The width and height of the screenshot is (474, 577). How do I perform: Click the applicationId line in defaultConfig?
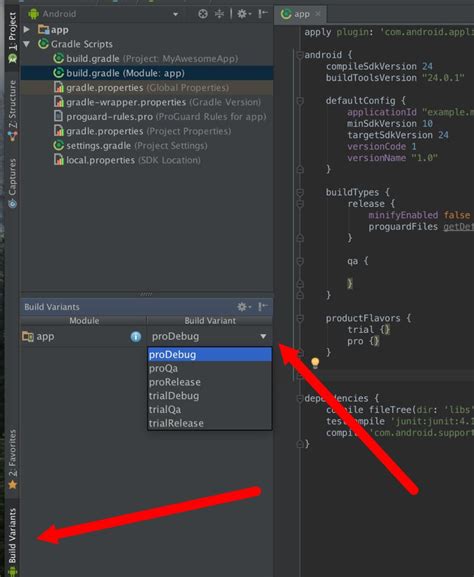click(410, 112)
